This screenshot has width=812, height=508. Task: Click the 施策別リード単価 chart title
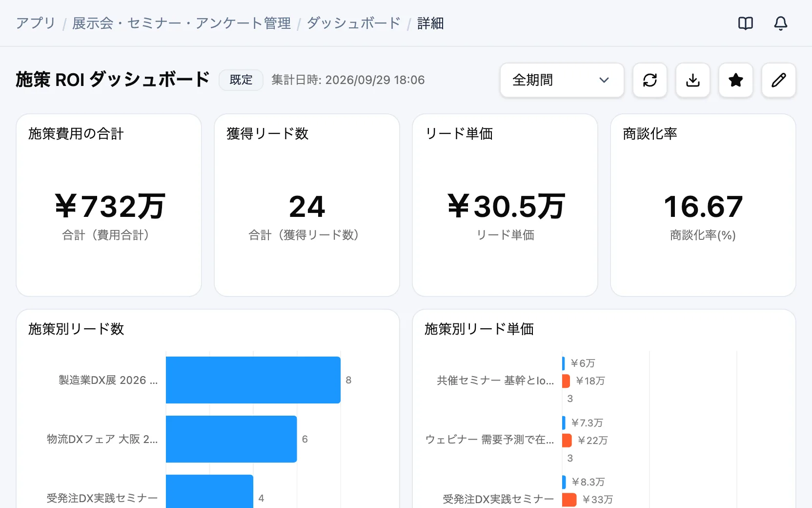479,329
